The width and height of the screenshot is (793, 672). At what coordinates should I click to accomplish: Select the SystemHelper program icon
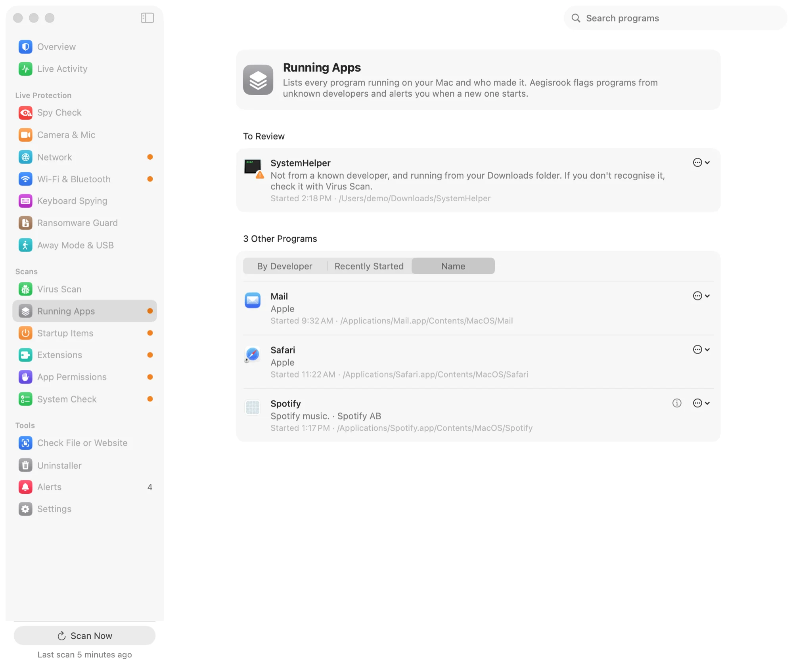pos(254,168)
